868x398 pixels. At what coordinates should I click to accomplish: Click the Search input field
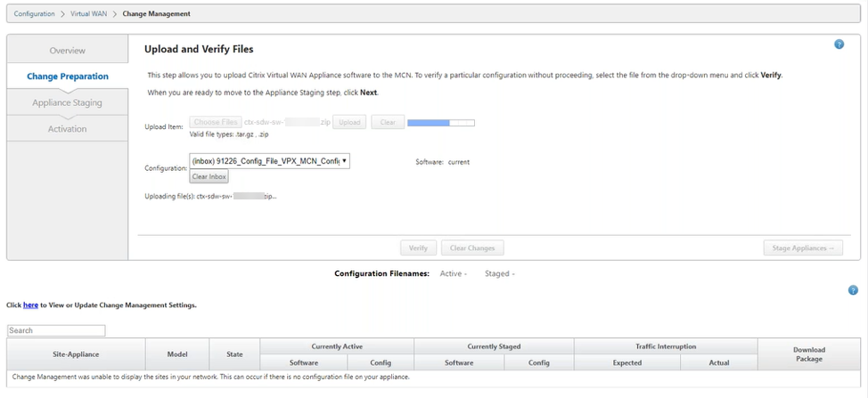56,330
